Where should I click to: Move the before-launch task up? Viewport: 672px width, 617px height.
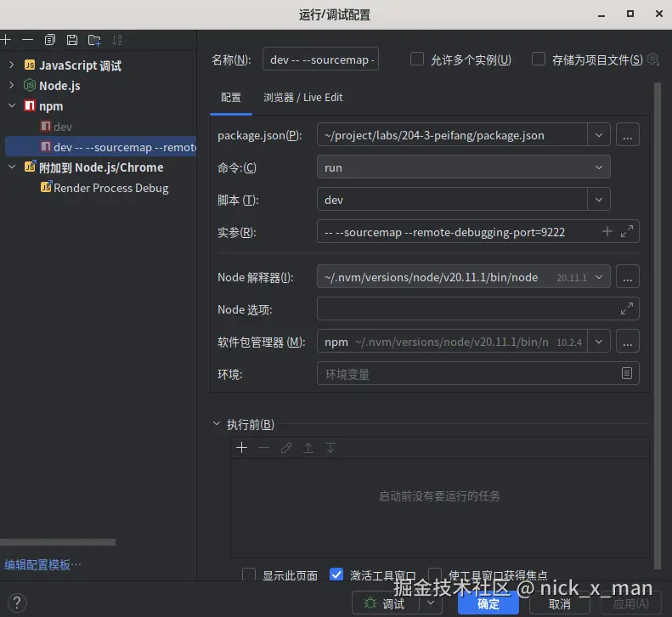coord(308,448)
